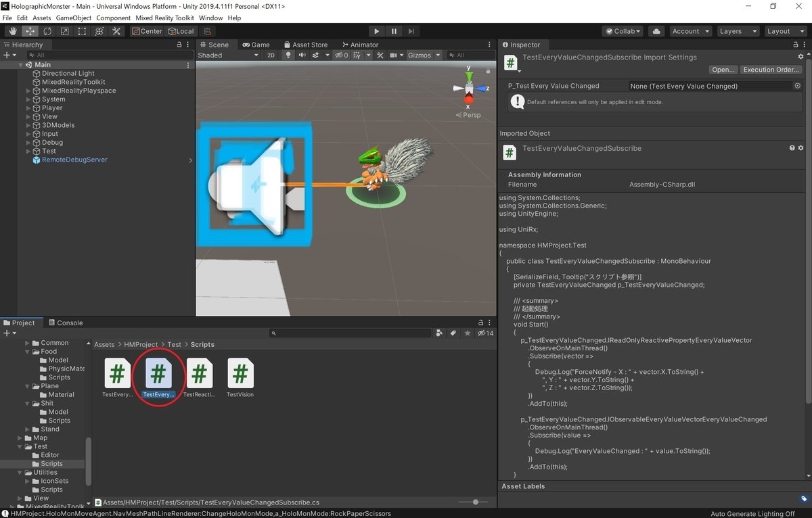Expand the 3DModels hierarchy item
The width and height of the screenshot is (812, 518).
[x=28, y=125]
